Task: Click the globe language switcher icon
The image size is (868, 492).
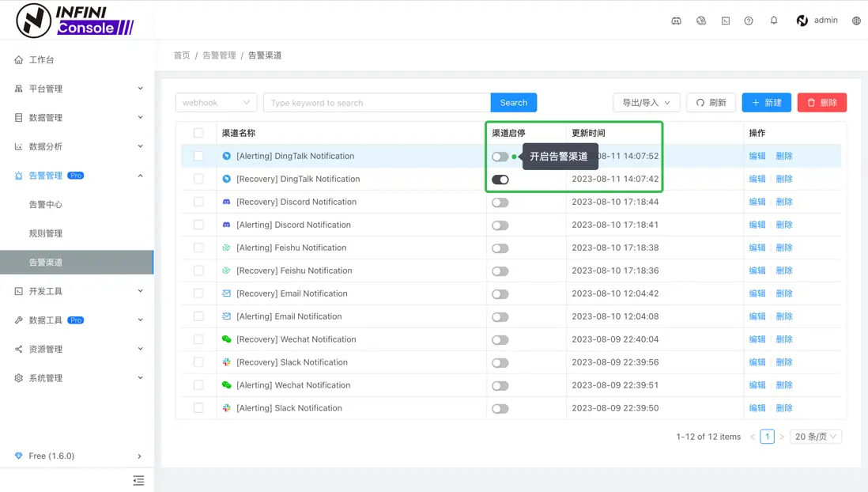Action: 856,21
